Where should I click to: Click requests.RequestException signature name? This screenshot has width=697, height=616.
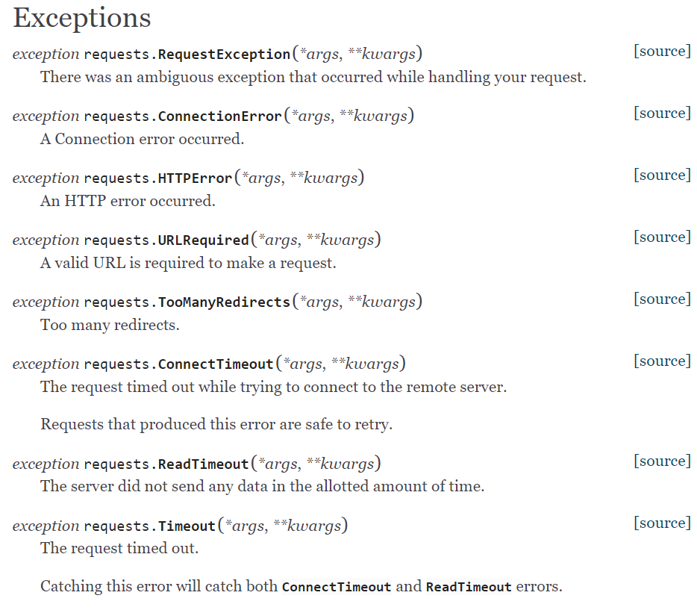click(x=187, y=55)
